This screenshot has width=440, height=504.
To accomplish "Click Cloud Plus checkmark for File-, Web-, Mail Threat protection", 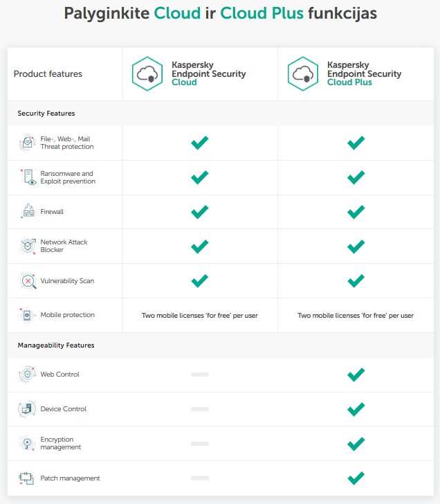I will pos(356,143).
